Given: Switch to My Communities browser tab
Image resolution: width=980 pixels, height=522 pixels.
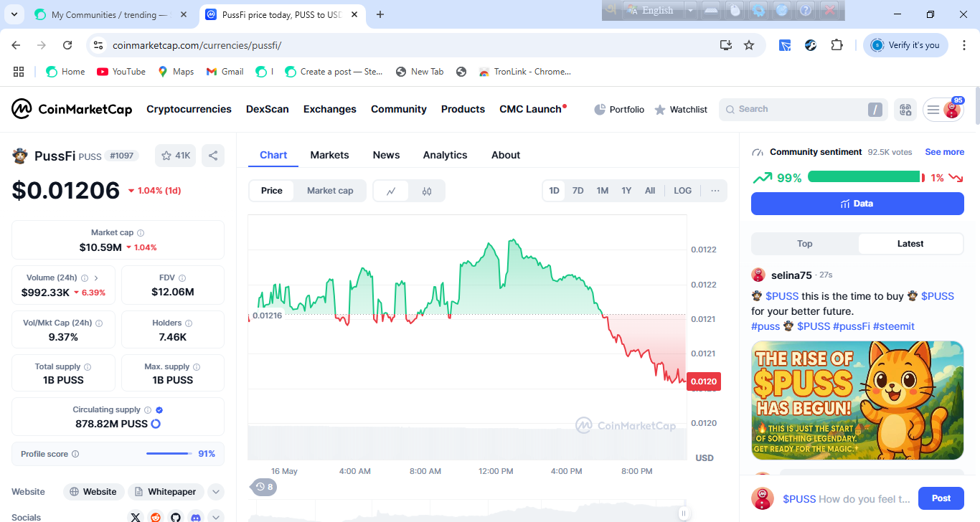Looking at the screenshot, I should click(x=110, y=14).
